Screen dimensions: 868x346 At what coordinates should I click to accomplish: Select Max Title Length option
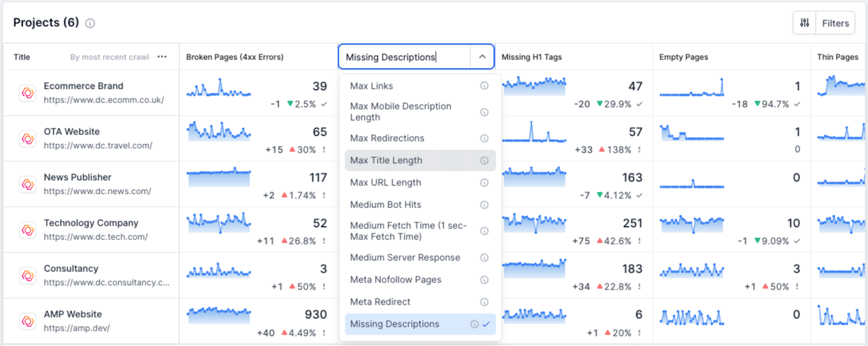(386, 161)
